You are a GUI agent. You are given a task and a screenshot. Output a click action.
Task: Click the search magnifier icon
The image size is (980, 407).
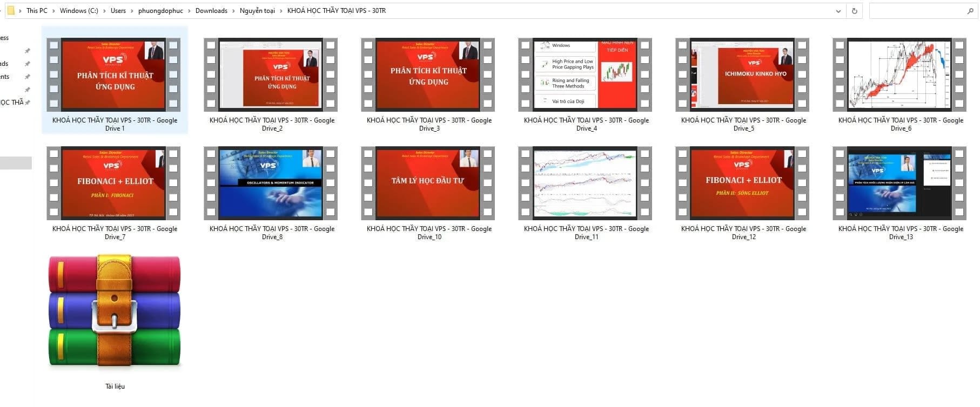point(970,11)
